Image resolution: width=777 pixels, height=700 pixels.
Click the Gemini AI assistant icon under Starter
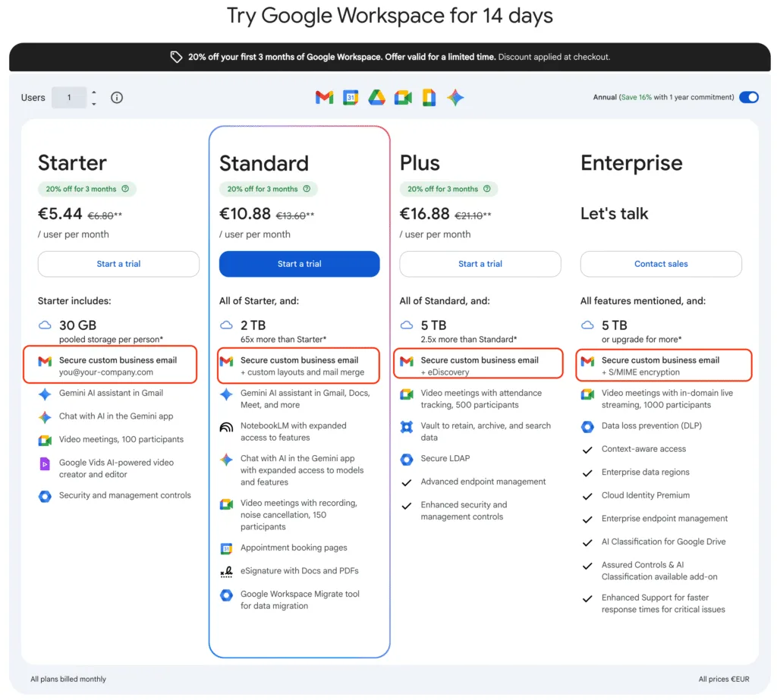pos(46,394)
